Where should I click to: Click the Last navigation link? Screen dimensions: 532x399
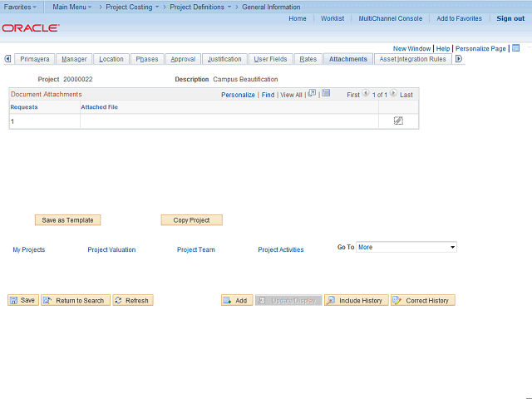click(x=406, y=95)
